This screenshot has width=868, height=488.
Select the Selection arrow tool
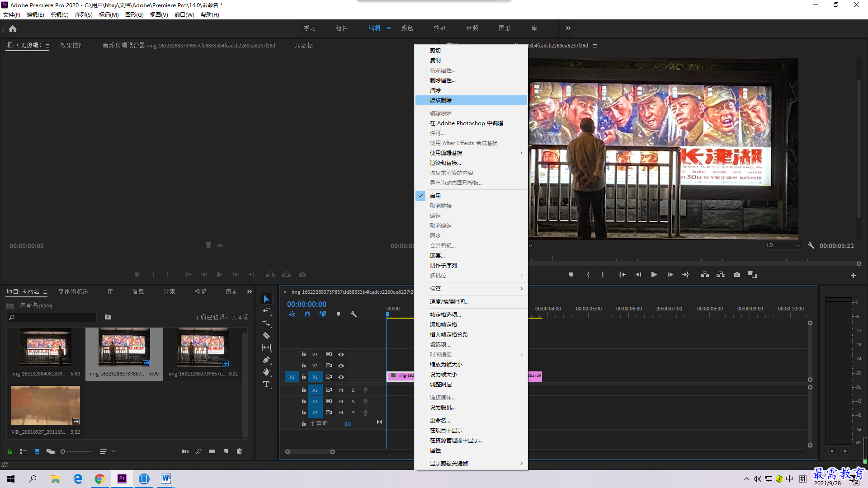(266, 299)
